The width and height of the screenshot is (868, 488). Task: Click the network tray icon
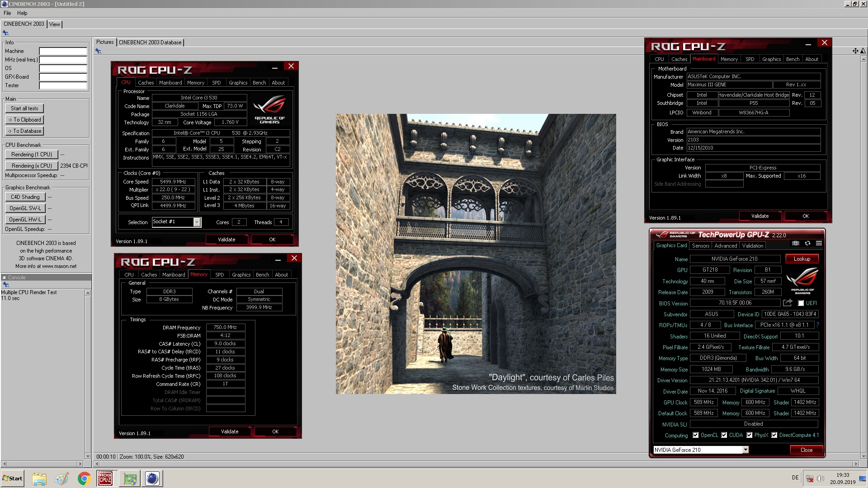810,479
